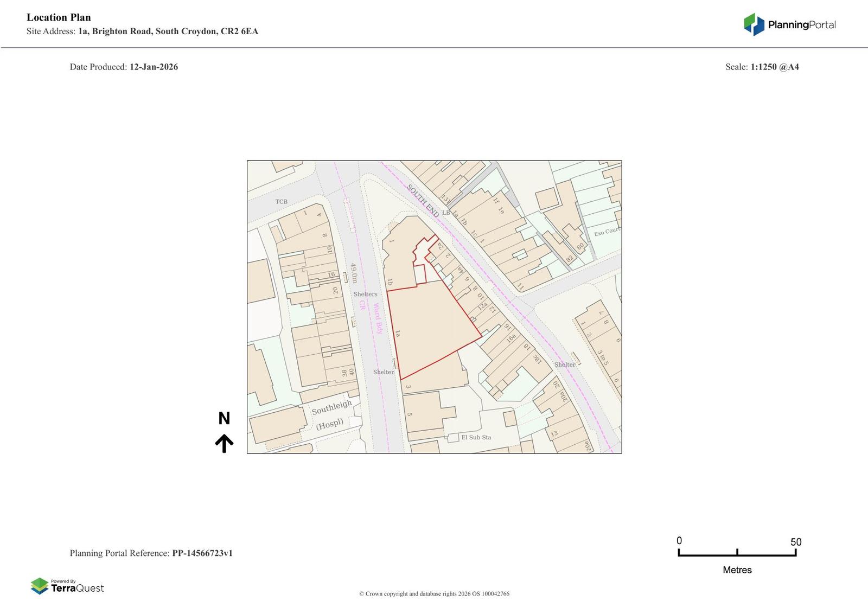Click the pink Ward Bdy label

point(378,318)
